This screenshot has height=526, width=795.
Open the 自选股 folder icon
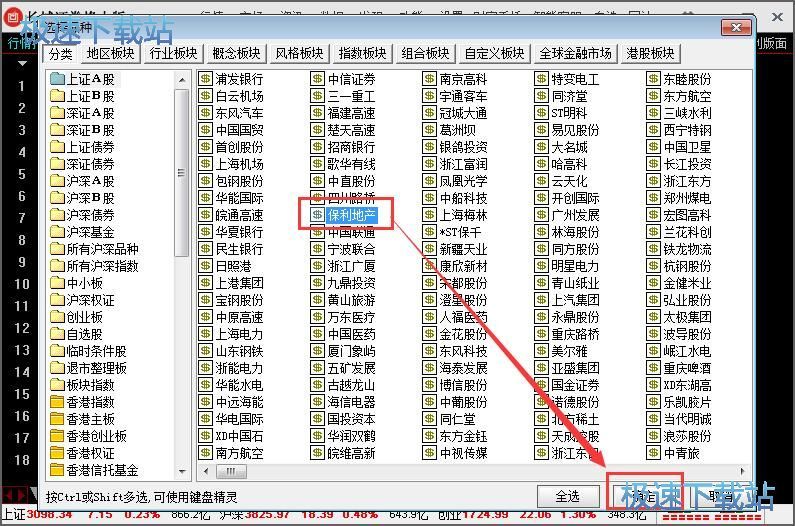[x=58, y=334]
